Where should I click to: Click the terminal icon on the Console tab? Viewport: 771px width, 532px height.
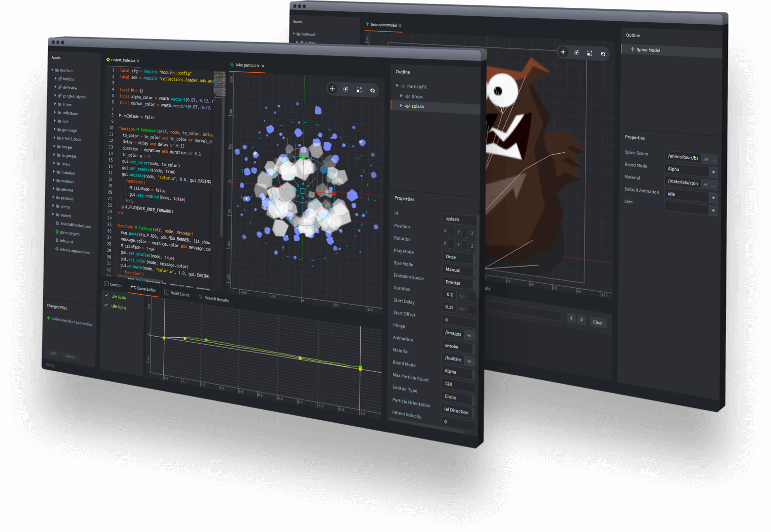point(106,284)
